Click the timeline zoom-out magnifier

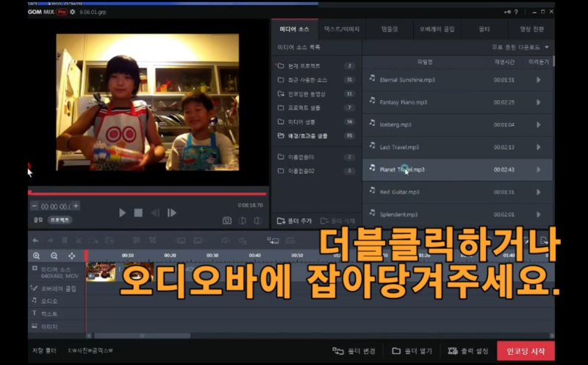54,256
